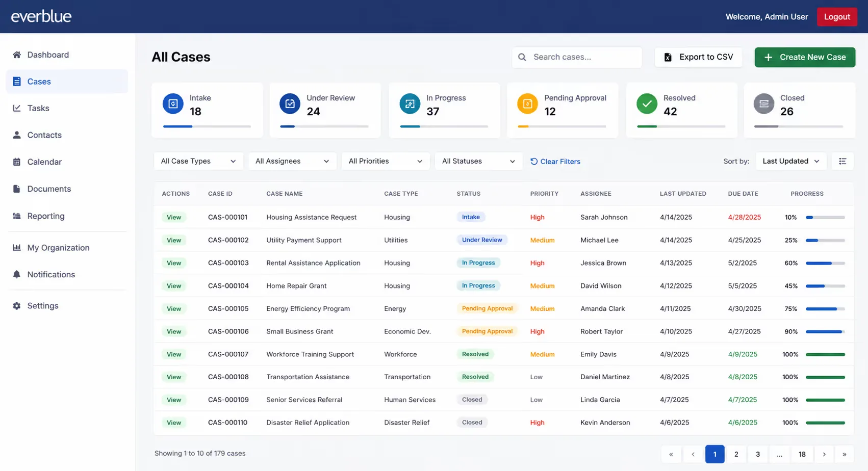Image resolution: width=868 pixels, height=471 pixels.
Task: Click the Dashboard home icon in sidebar
Action: [x=17, y=55]
